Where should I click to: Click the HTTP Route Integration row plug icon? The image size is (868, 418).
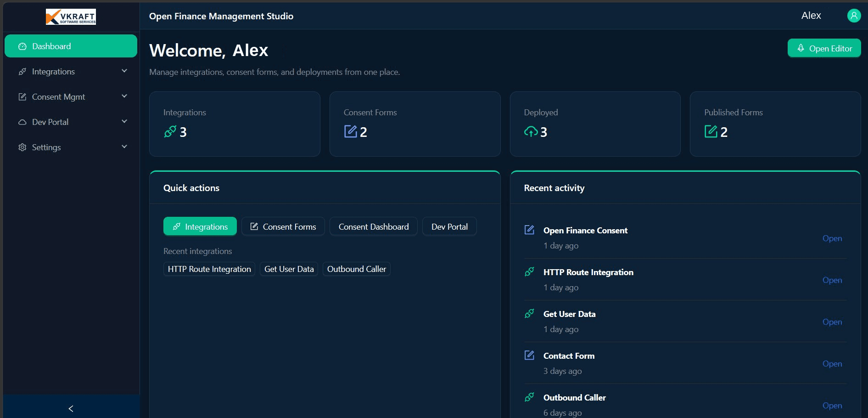click(529, 271)
